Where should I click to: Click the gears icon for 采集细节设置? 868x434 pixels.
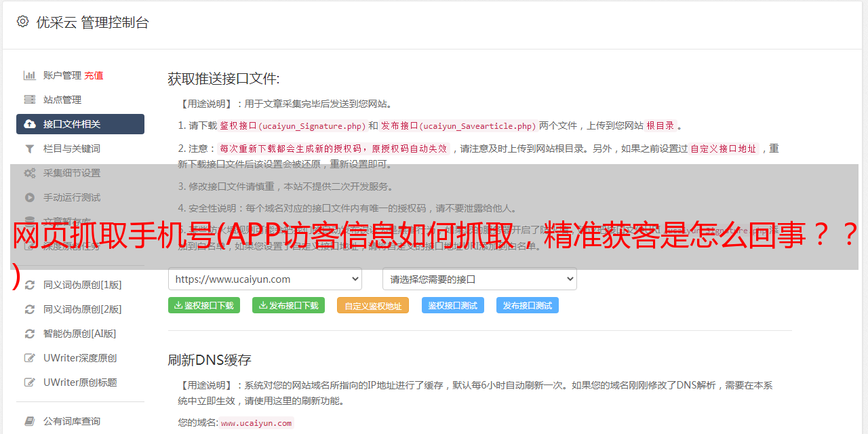(30, 173)
